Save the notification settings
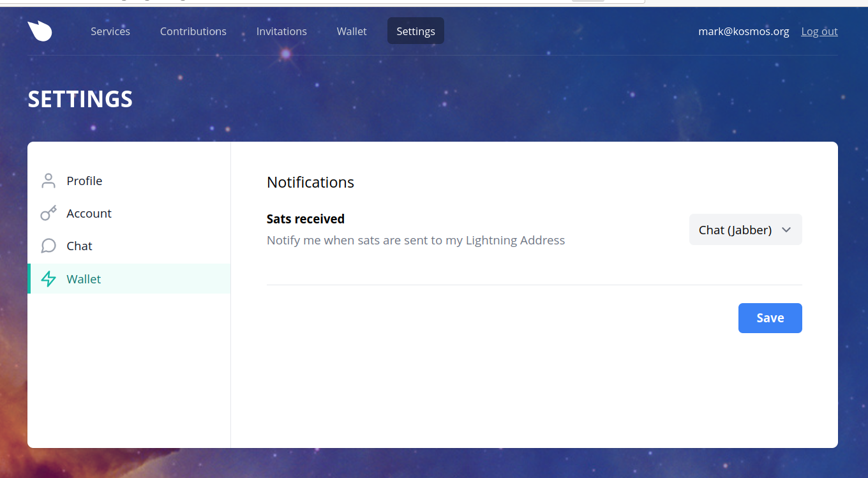 click(x=770, y=318)
